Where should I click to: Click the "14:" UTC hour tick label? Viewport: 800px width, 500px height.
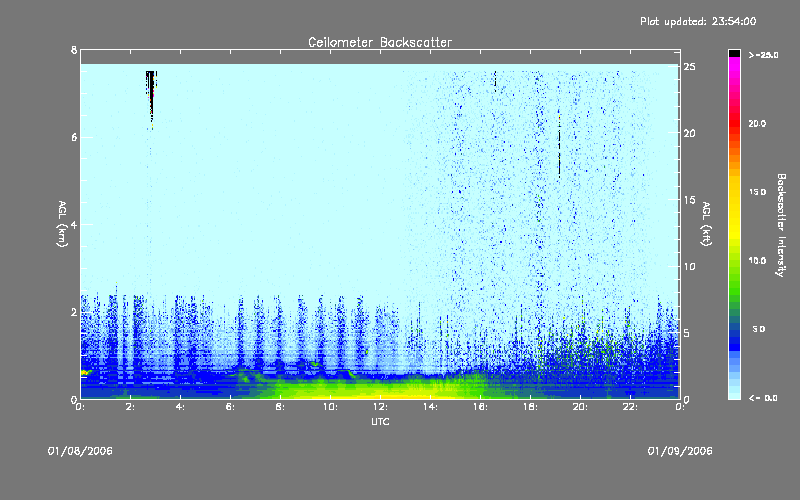430,407
